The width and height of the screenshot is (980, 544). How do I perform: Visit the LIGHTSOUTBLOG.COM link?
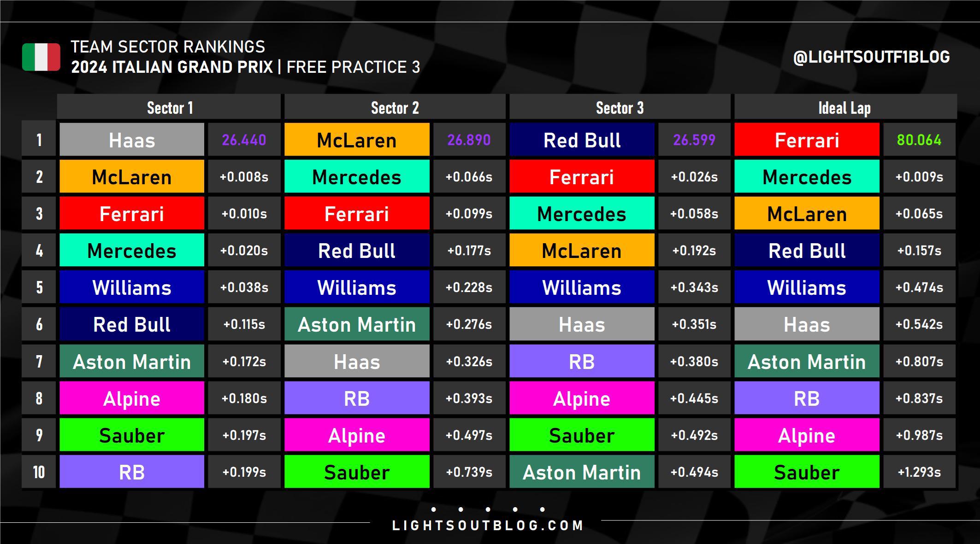[488, 526]
